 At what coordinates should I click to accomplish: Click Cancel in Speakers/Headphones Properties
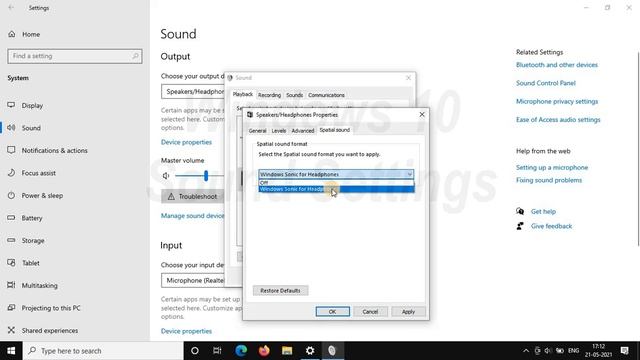[370, 311]
